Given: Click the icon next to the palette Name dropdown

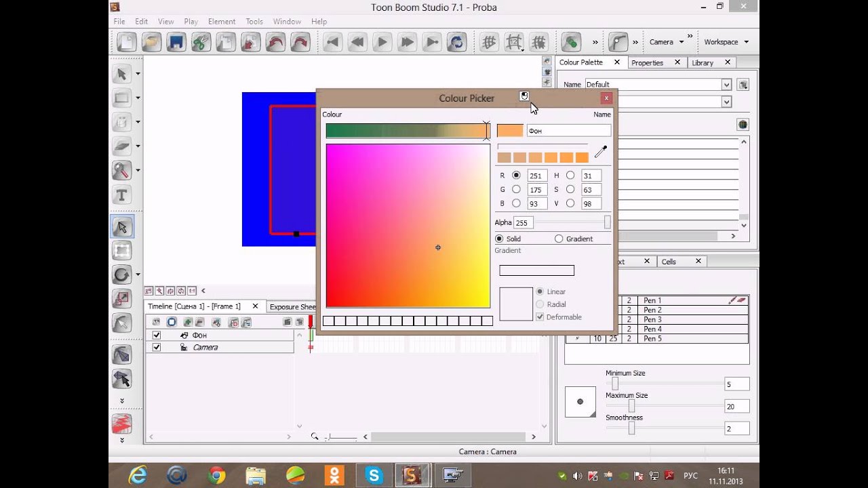Looking at the screenshot, I should pos(743,85).
